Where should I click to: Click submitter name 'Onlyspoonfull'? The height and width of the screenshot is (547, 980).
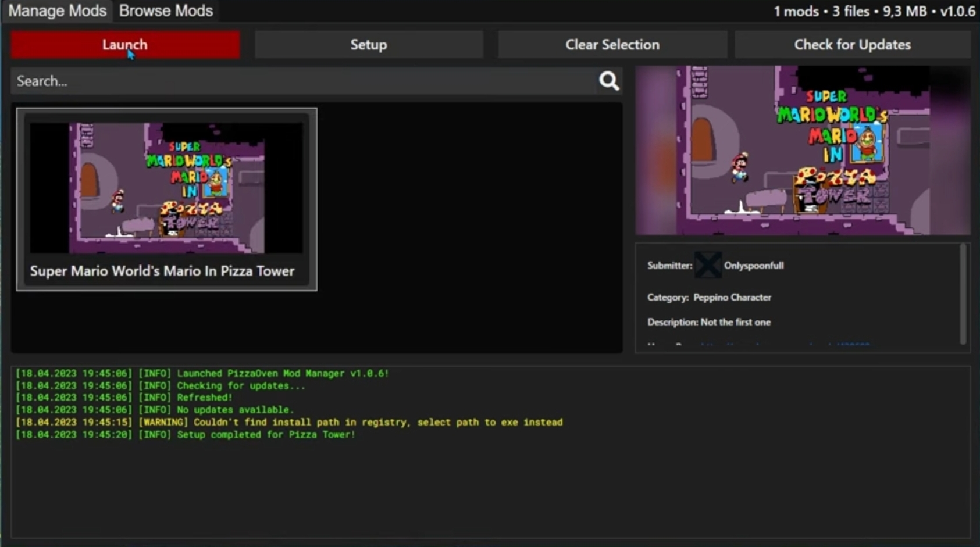click(x=754, y=266)
